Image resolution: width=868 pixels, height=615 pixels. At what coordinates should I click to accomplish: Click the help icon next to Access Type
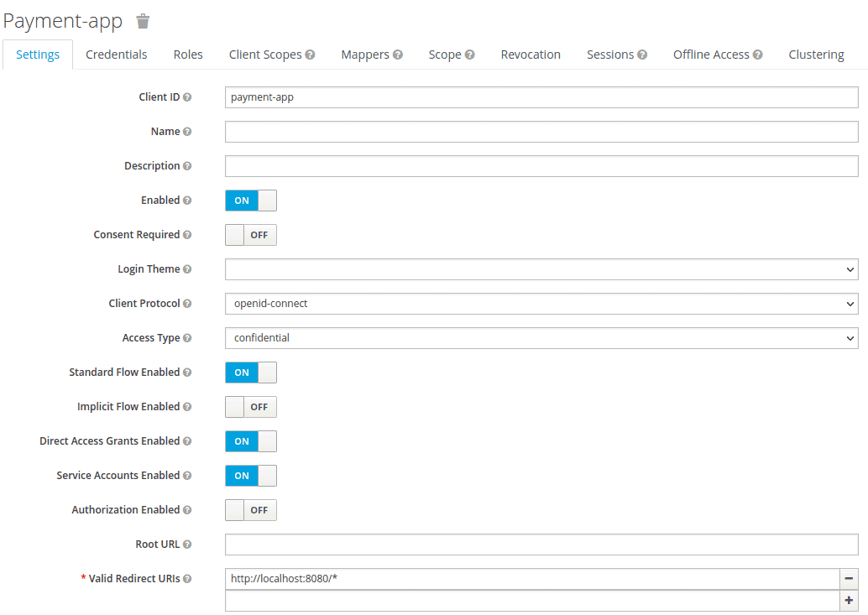[187, 338]
